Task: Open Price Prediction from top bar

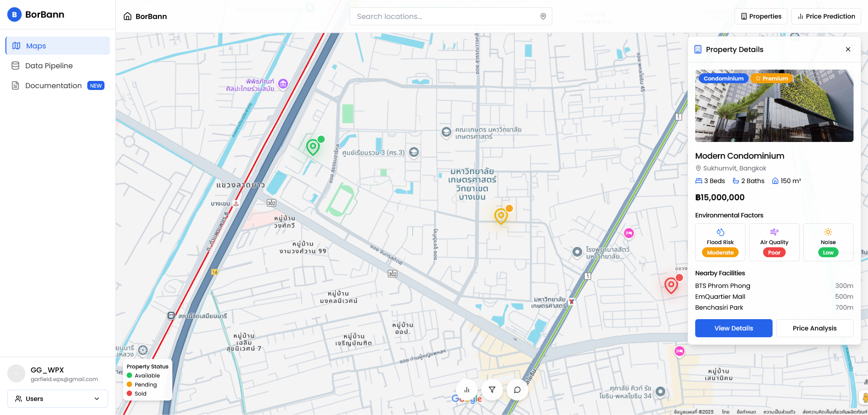Action: [826, 16]
